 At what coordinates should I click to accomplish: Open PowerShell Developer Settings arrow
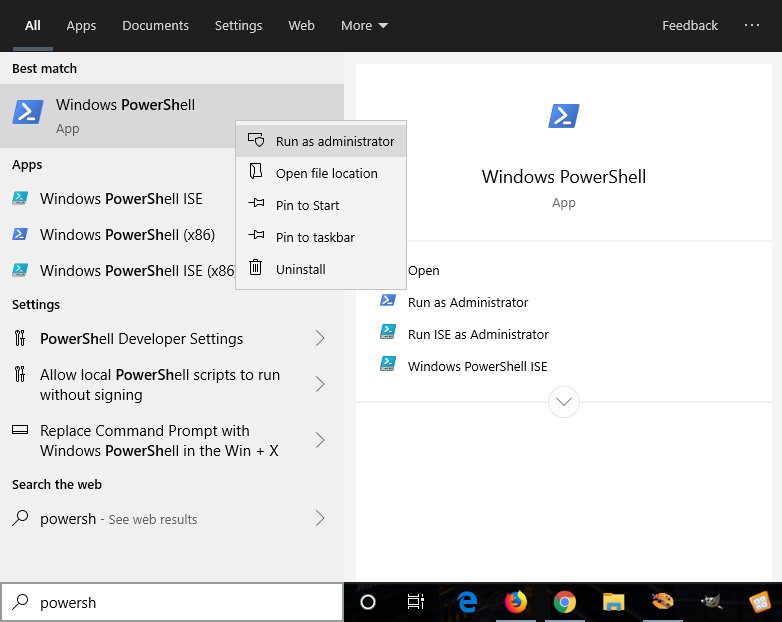pyautogui.click(x=320, y=338)
